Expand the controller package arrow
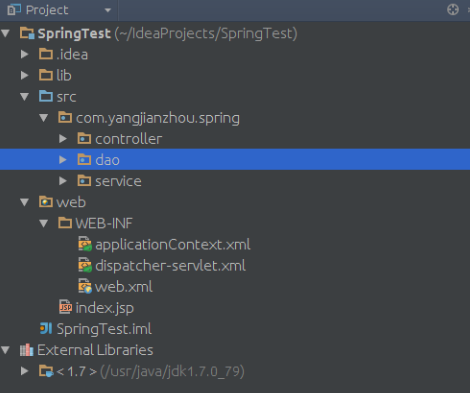The height and width of the screenshot is (393, 470). 63,139
